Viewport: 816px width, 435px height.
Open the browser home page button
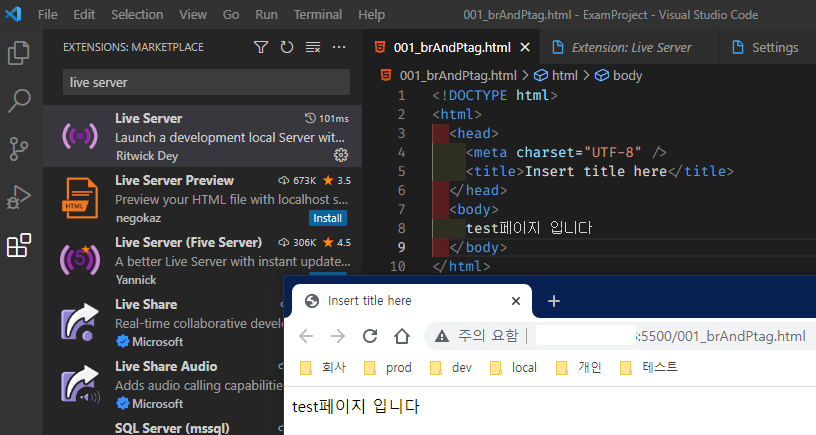point(402,336)
